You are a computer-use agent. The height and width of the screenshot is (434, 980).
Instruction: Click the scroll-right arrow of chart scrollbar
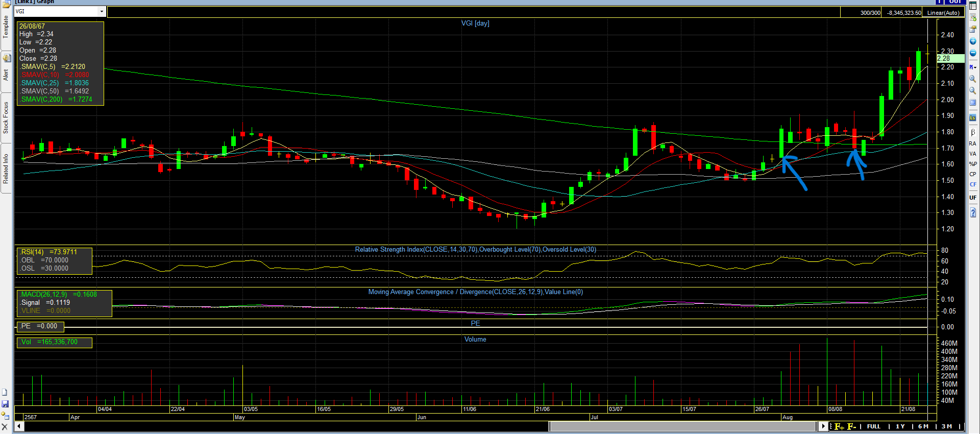coord(823,426)
